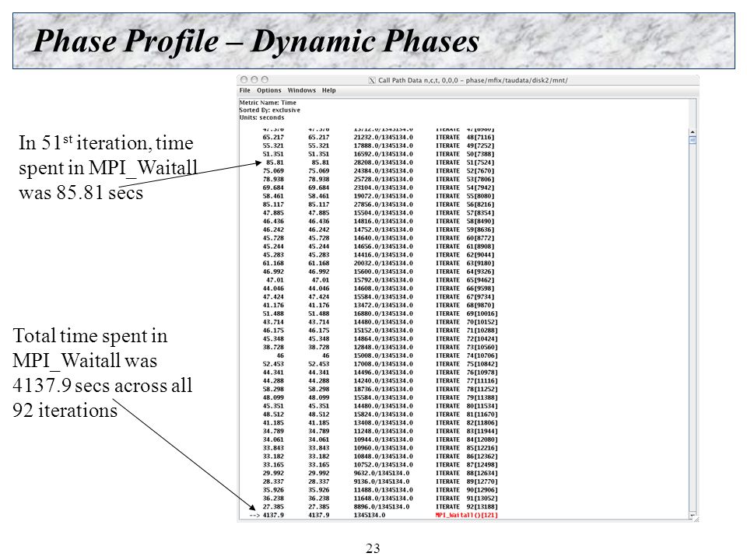Image resolution: width=747 pixels, height=560 pixels.
Task: Click the vertical scrollbar thumb
Action: point(693,139)
